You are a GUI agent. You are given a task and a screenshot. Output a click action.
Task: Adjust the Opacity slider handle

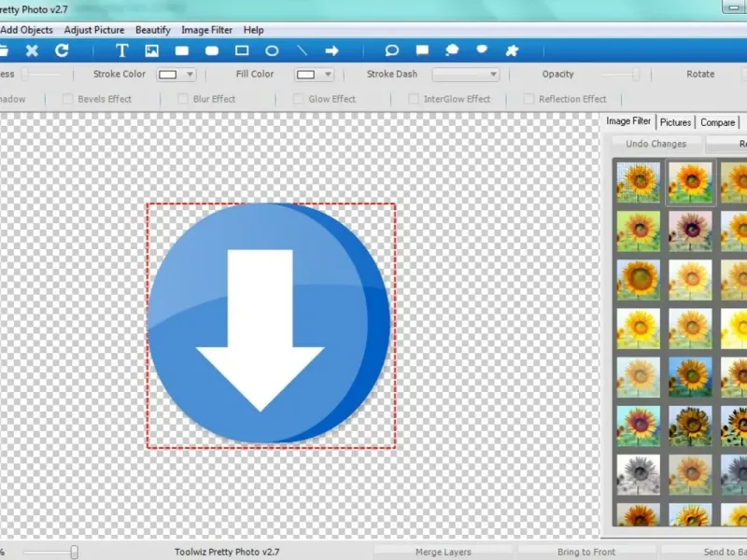[x=636, y=74]
